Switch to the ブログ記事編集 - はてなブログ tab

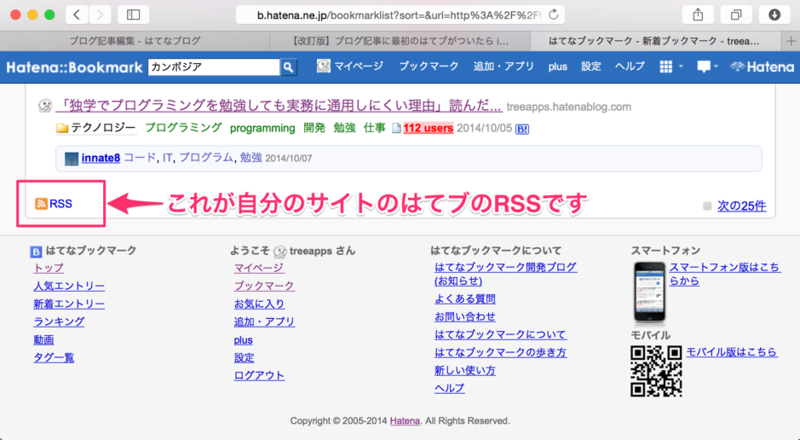coord(135,41)
